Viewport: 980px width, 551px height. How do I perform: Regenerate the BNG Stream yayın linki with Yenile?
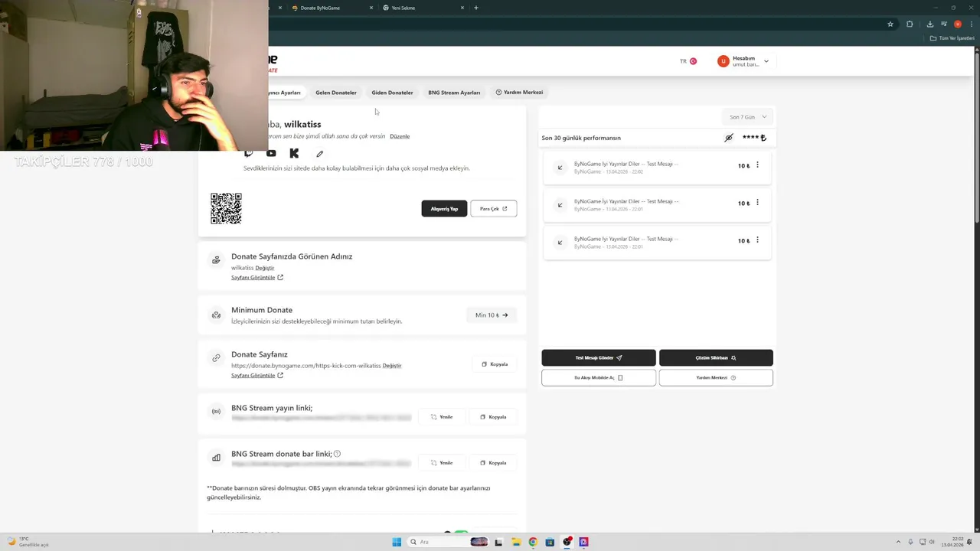click(442, 417)
